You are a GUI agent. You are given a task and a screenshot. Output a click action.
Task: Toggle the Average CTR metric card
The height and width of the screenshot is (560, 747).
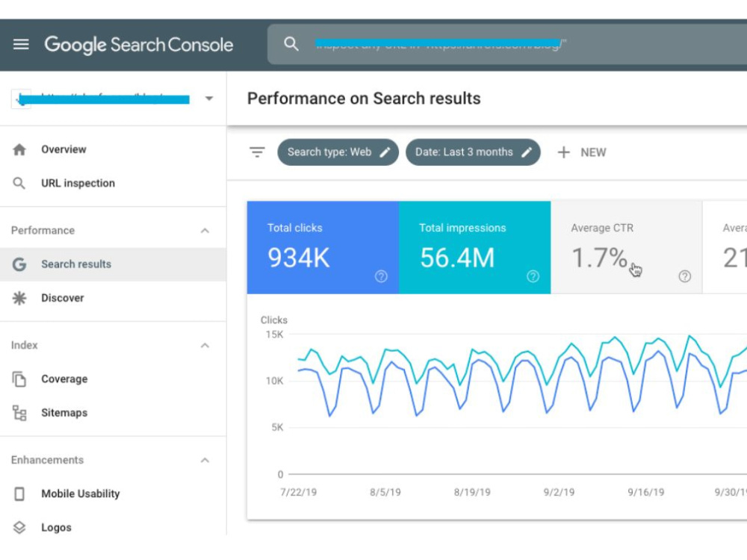tap(627, 247)
